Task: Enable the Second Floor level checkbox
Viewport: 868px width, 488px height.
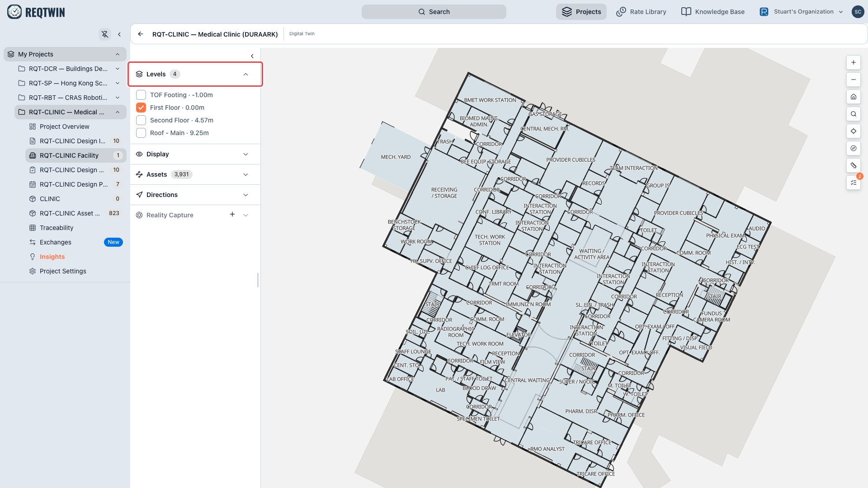Action: pos(141,120)
